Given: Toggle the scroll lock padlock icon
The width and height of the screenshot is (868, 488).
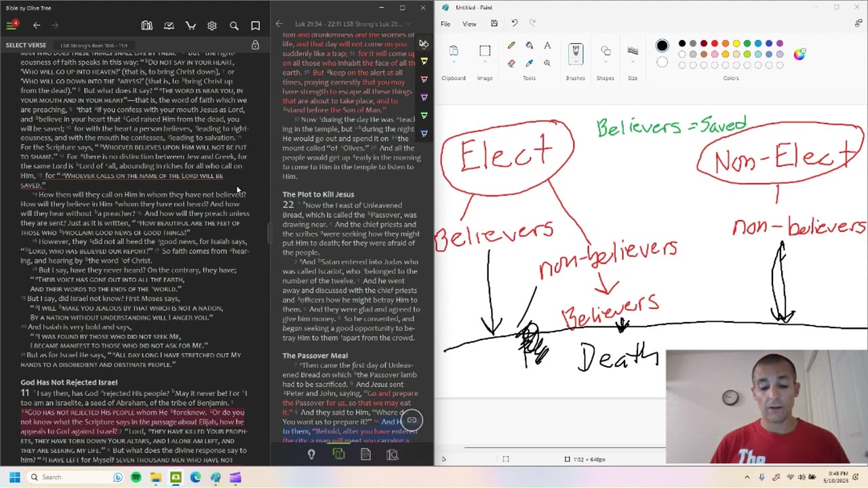Looking at the screenshot, I should tap(255, 45).
